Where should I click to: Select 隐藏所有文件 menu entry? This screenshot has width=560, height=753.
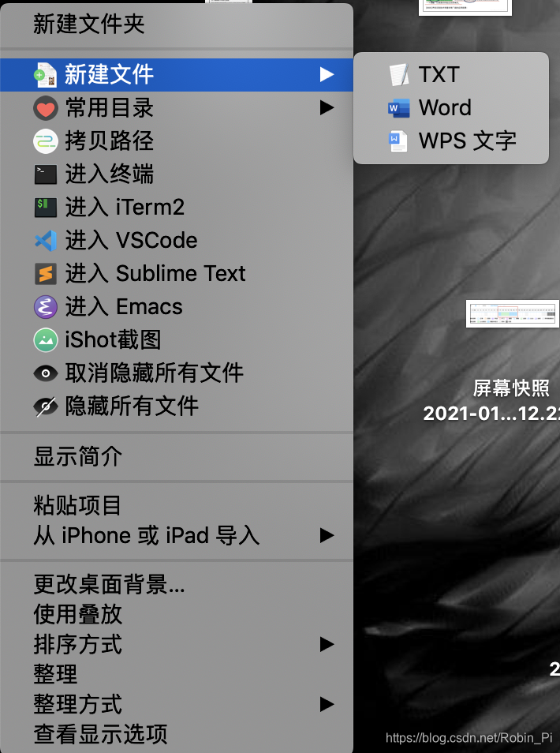point(177,406)
